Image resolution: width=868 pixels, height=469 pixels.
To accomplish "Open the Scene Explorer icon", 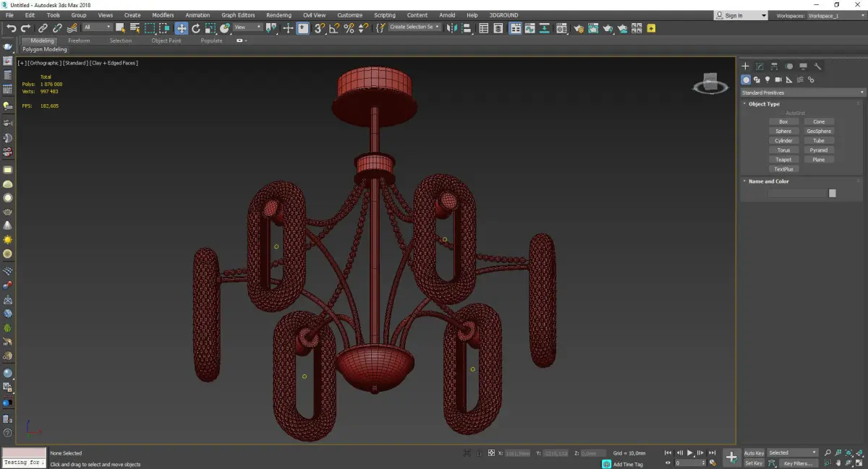I will click(x=483, y=28).
